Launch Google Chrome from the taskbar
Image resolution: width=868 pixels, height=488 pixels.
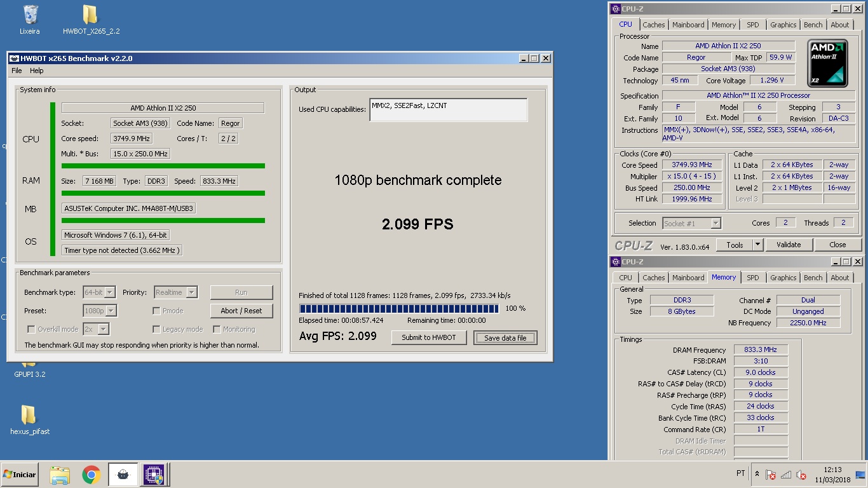coord(91,475)
